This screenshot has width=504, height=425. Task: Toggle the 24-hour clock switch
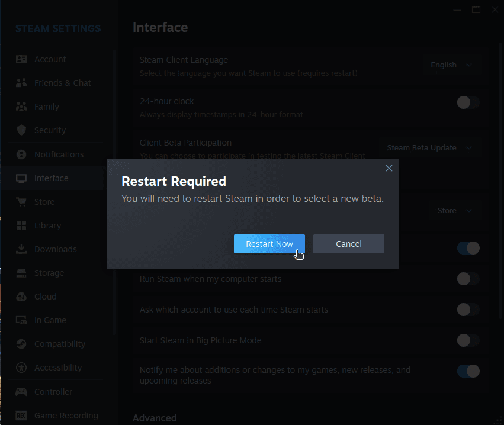pos(468,102)
